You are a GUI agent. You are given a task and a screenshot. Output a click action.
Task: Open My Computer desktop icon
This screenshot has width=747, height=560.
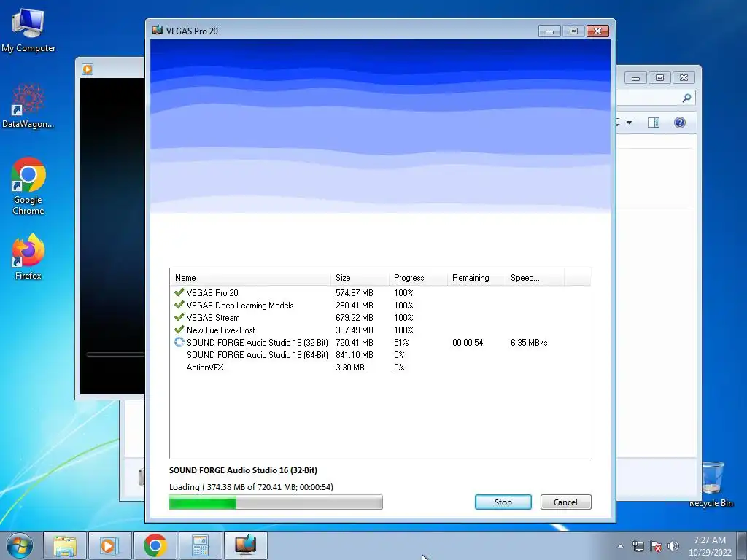coord(28,31)
